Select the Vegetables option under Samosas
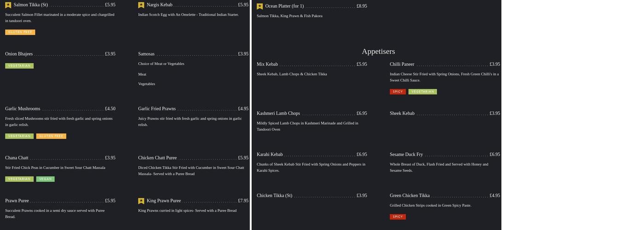Viewport: 644px width, 230px height. (x=147, y=84)
